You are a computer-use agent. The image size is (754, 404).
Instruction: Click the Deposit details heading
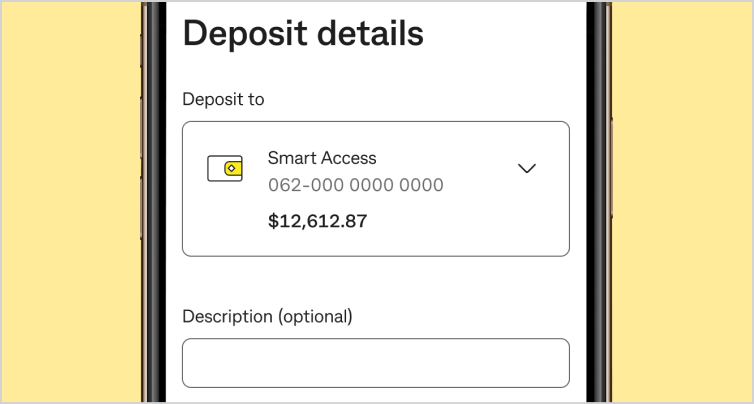pos(303,33)
